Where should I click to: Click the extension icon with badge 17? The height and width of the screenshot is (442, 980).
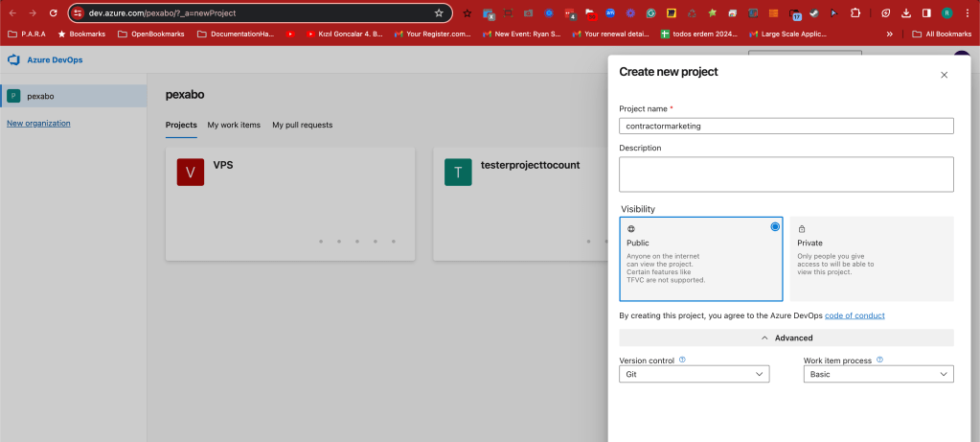pos(794,13)
